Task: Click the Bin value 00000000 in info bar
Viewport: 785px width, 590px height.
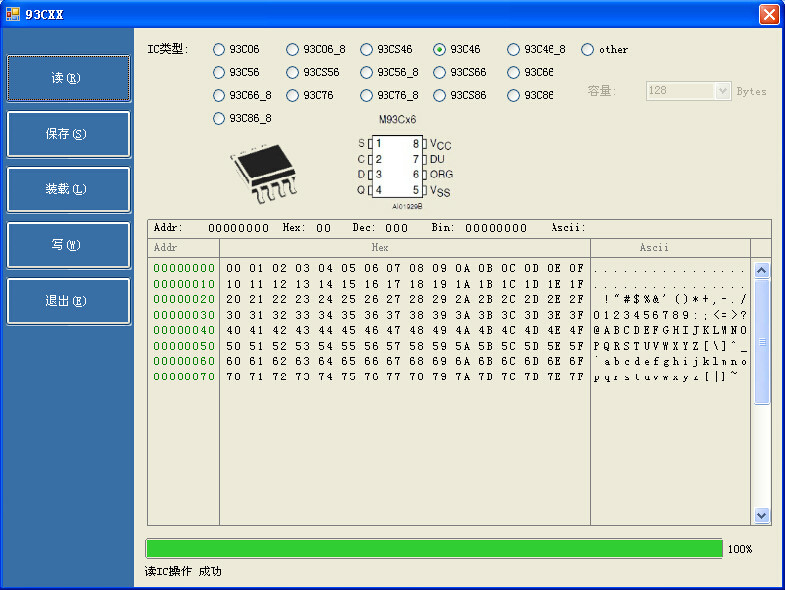Action: coord(496,228)
